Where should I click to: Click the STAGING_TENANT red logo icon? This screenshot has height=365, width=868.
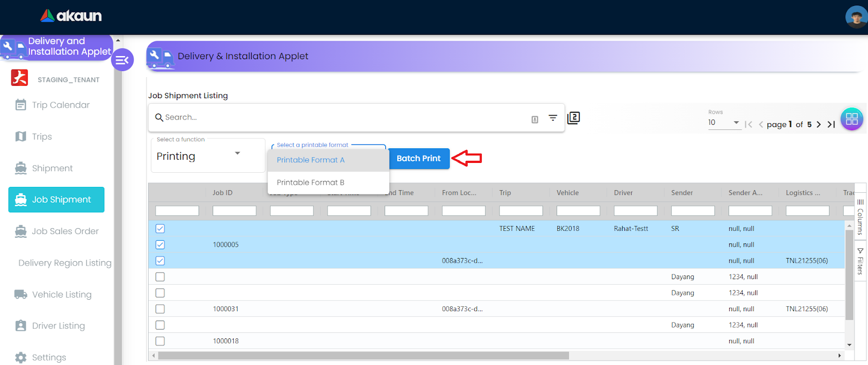20,78
